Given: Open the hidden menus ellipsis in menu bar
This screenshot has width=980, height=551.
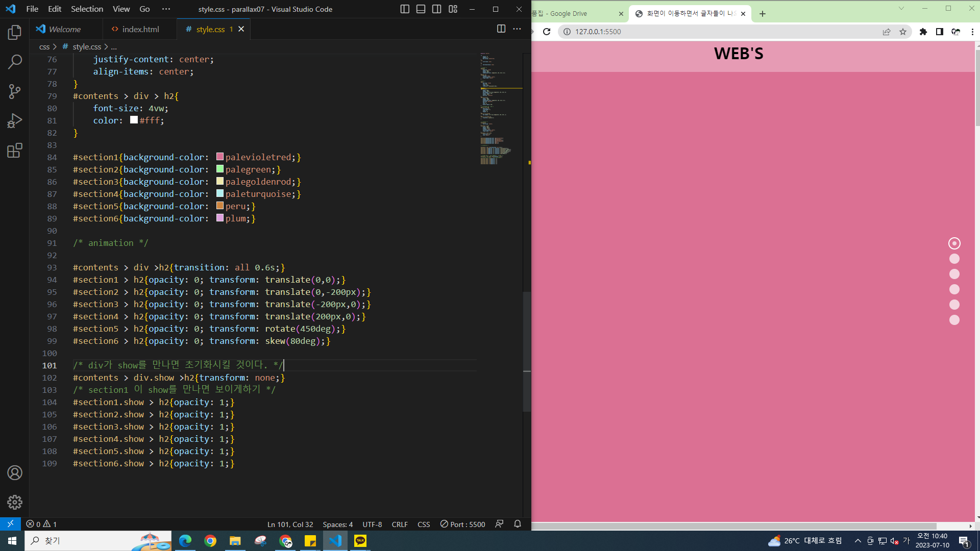Looking at the screenshot, I should coord(166,9).
